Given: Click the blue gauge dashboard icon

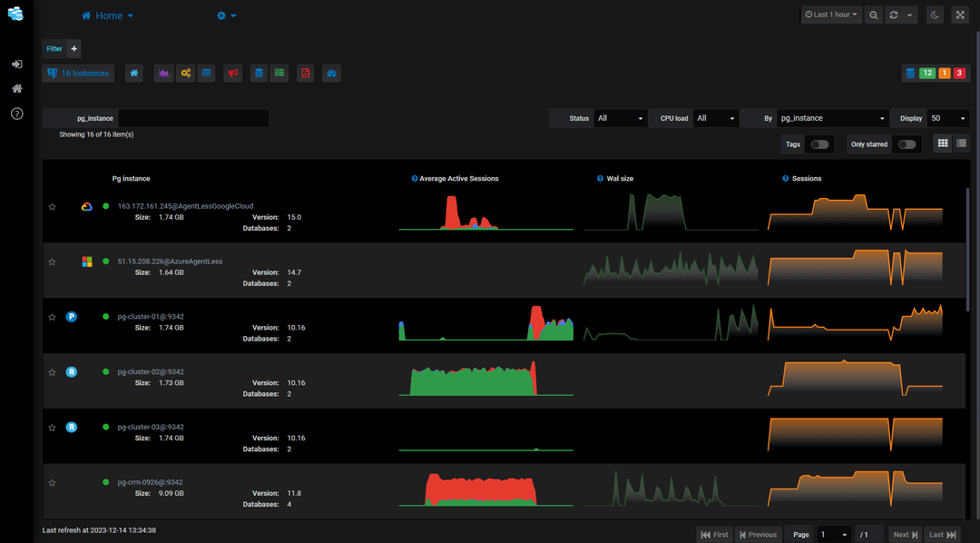Looking at the screenshot, I should tap(329, 73).
